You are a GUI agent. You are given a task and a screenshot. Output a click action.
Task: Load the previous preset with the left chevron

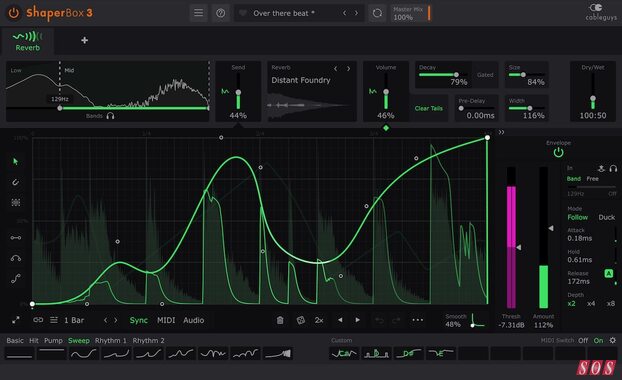344,13
